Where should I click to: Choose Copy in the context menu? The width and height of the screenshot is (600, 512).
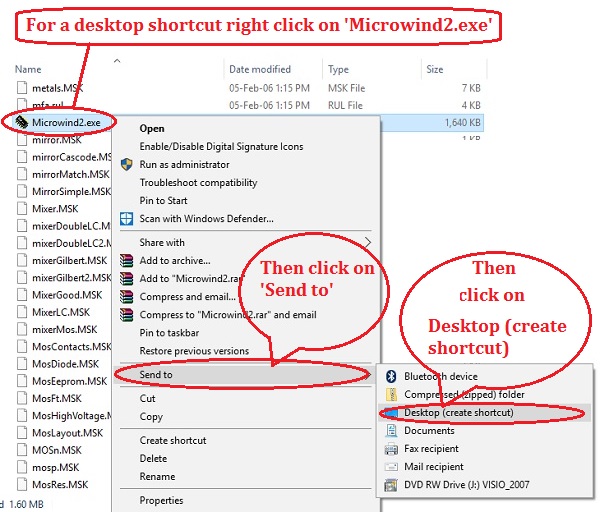pos(151,417)
